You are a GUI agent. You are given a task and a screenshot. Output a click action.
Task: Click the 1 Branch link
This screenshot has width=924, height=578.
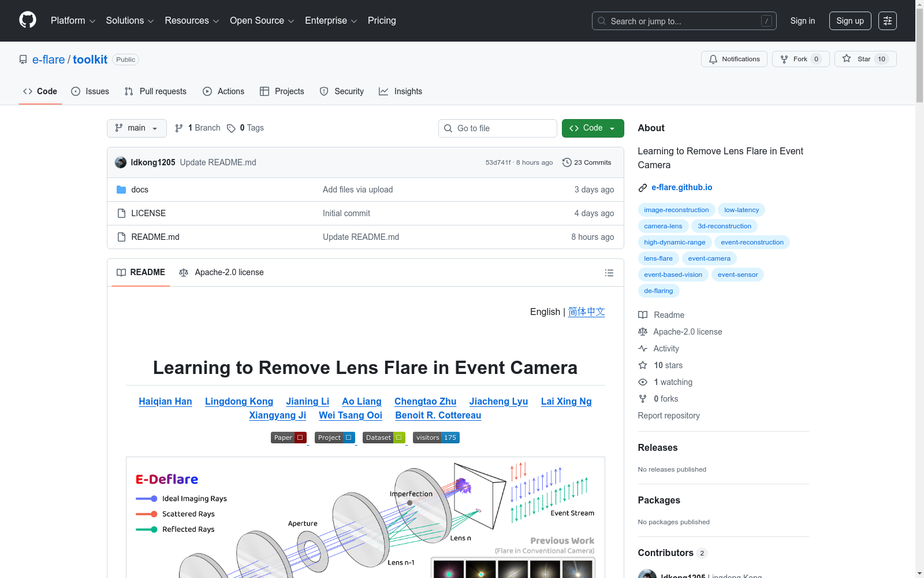198,128
